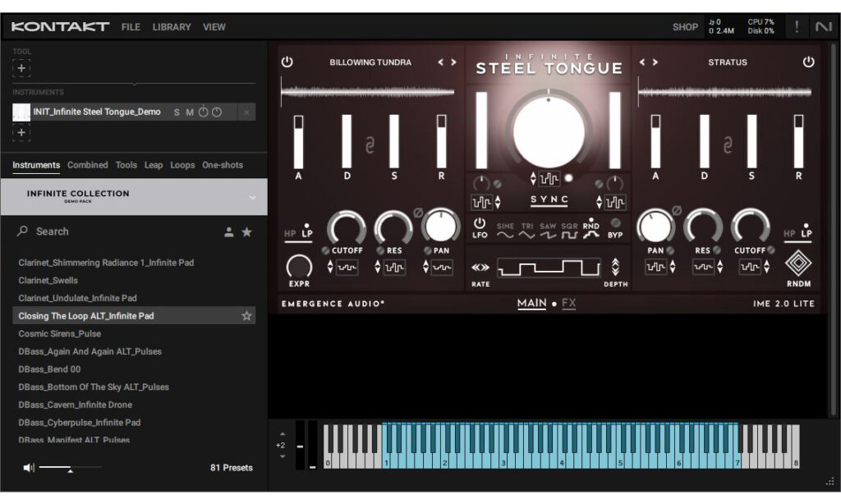841x504 pixels.
Task: Toggle power for Stratus layer
Action: click(808, 62)
